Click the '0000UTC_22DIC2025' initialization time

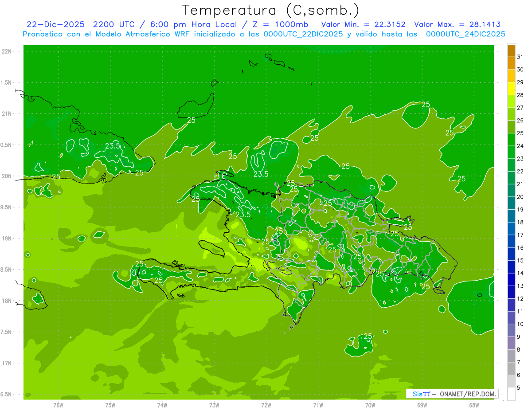303,34
